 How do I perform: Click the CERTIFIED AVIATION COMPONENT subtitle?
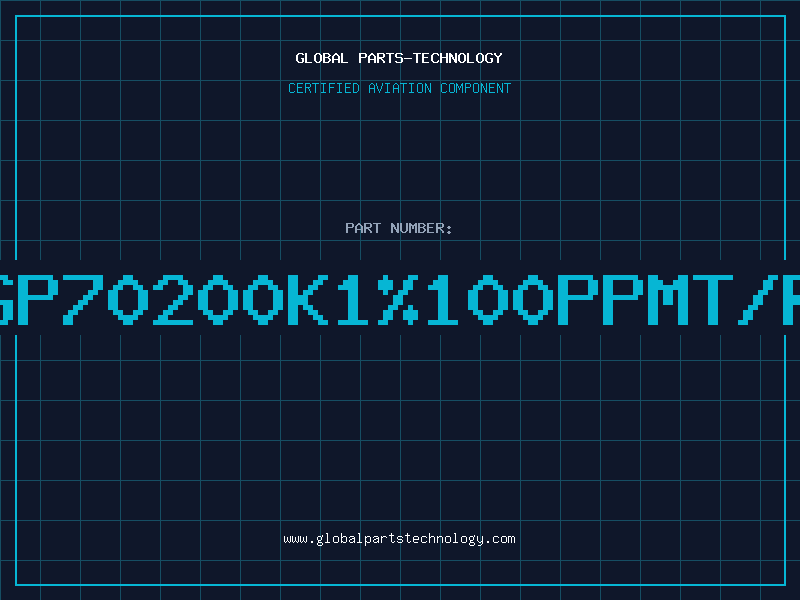pyautogui.click(x=399, y=88)
